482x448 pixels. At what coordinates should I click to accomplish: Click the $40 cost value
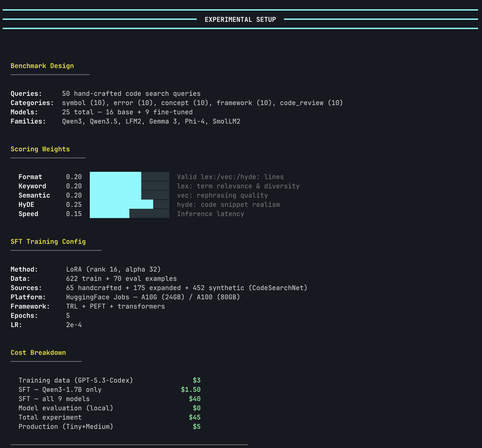195,399
